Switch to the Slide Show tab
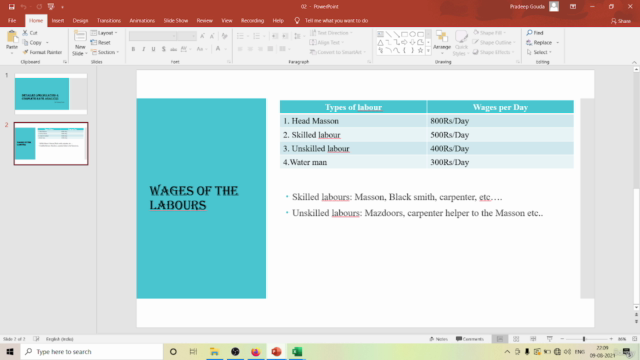This screenshot has height=360, width=640. [x=176, y=20]
